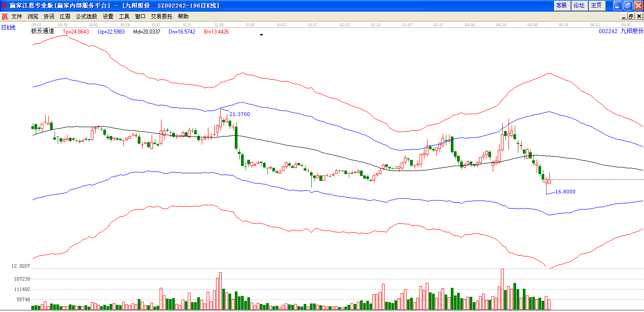Click the 09-19 date marker

63,25
